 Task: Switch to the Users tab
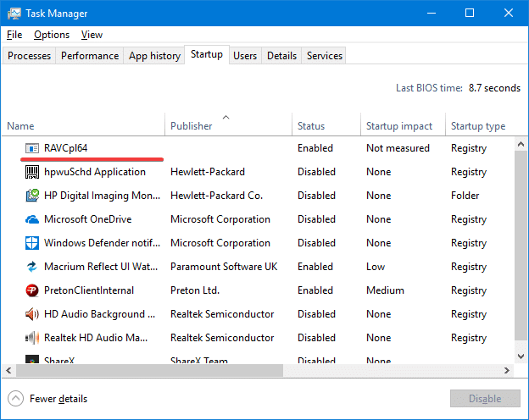tap(245, 56)
